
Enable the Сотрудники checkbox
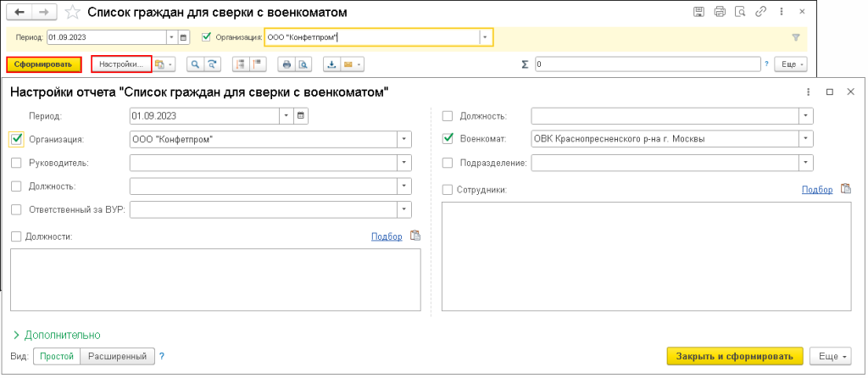pos(448,190)
